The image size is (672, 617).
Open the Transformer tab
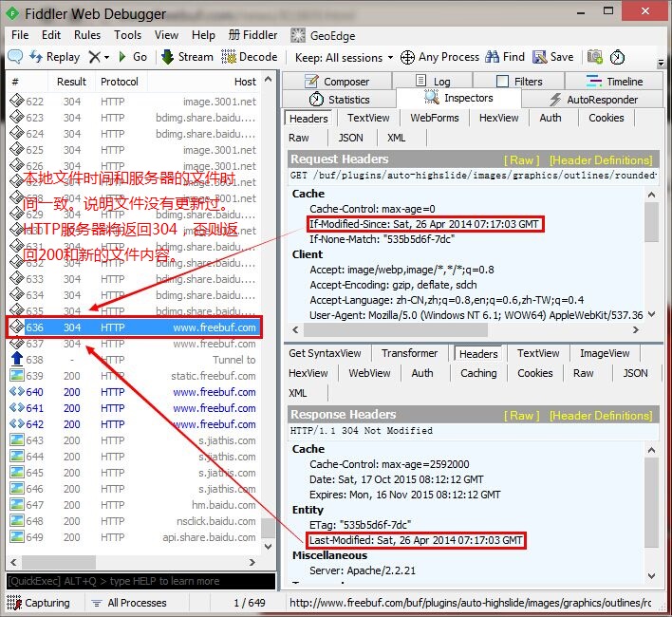pyautogui.click(x=409, y=353)
